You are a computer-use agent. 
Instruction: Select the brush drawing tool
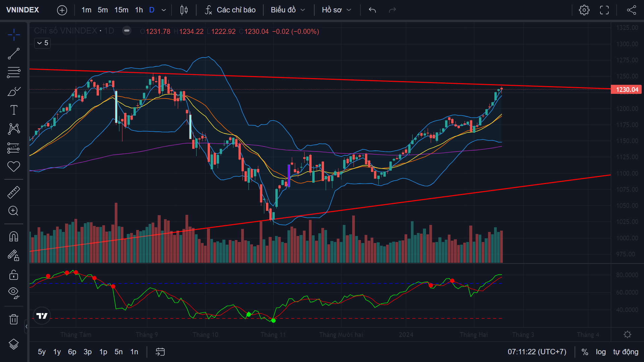[14, 92]
